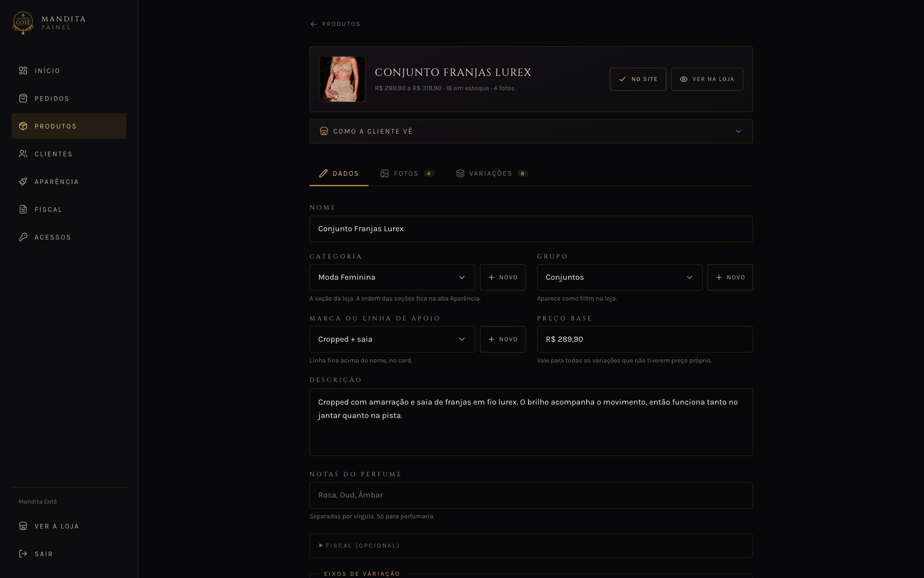The width and height of the screenshot is (924, 578).
Task: Click the product photo thumbnail
Action: [x=342, y=79]
